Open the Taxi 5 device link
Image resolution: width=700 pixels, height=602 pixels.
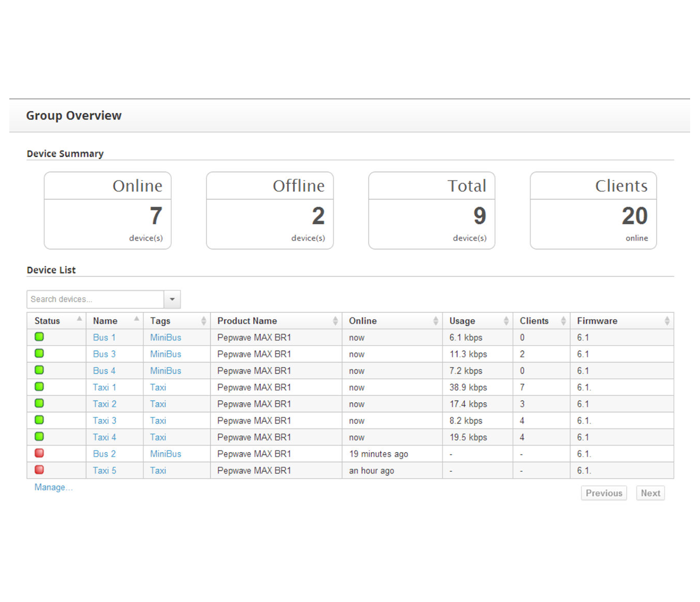(x=104, y=470)
